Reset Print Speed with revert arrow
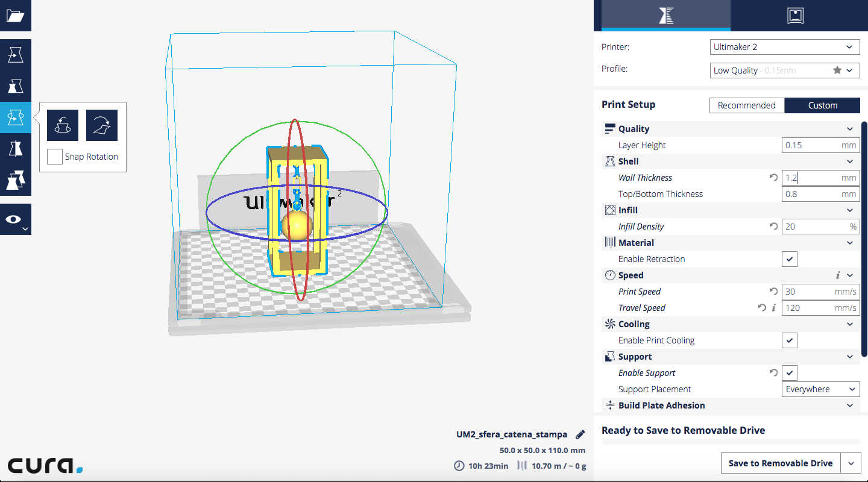Viewport: 868px width, 482px height. [x=773, y=292]
